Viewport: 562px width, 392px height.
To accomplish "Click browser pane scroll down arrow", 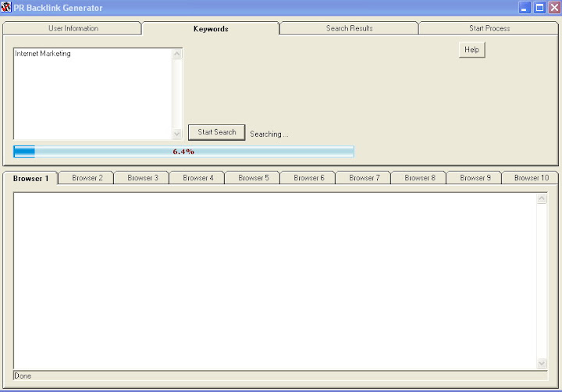I will (x=542, y=363).
